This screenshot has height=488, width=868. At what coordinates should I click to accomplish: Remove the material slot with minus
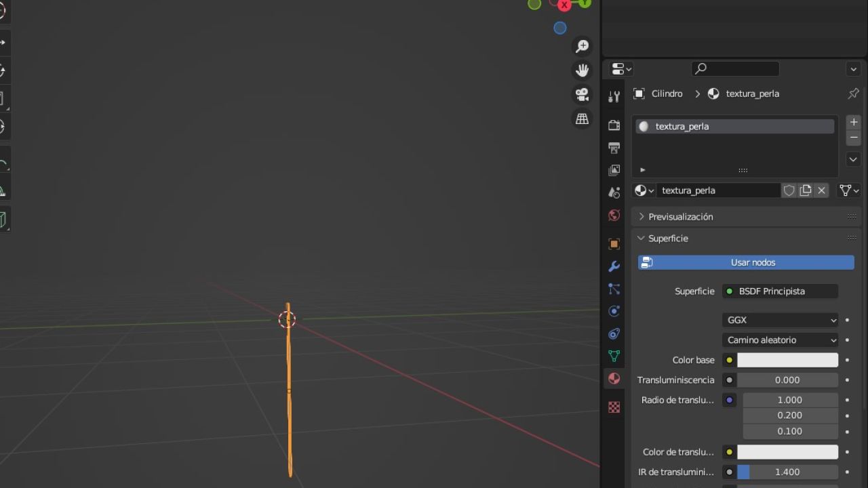tap(854, 138)
